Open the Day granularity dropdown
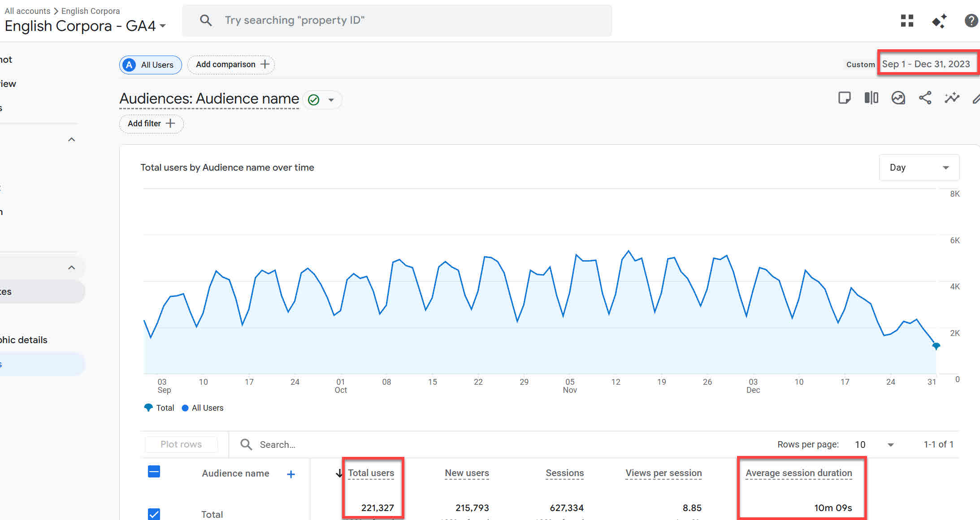 click(x=919, y=168)
